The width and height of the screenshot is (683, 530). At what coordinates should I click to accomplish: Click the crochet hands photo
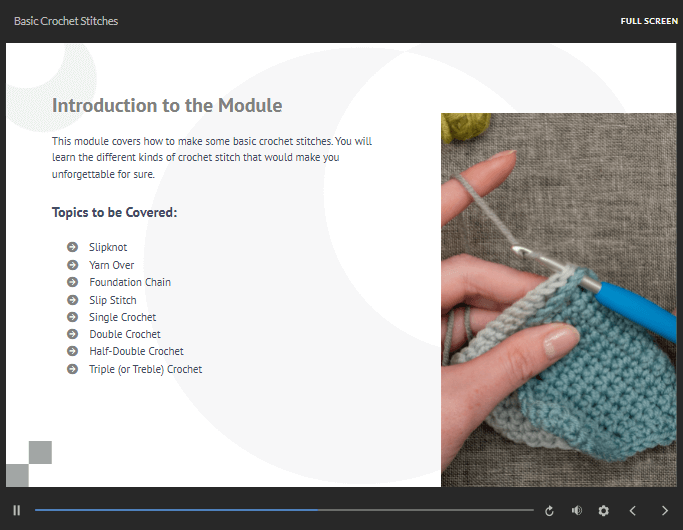coord(558,300)
